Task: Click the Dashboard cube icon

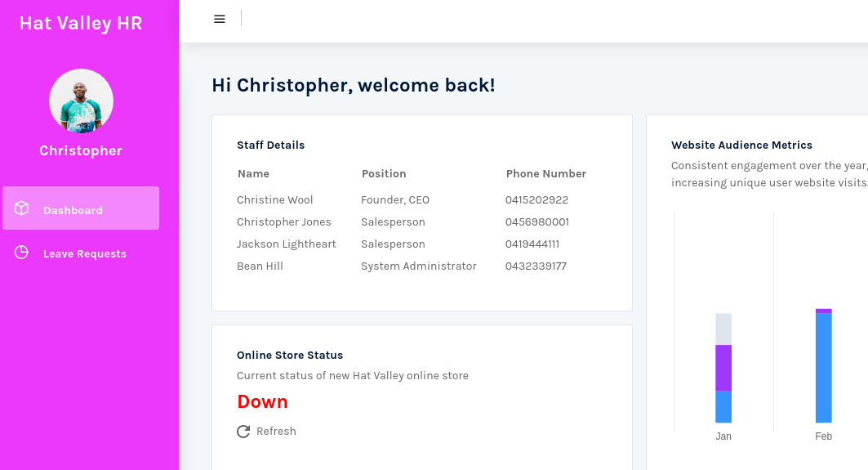Action: point(22,208)
